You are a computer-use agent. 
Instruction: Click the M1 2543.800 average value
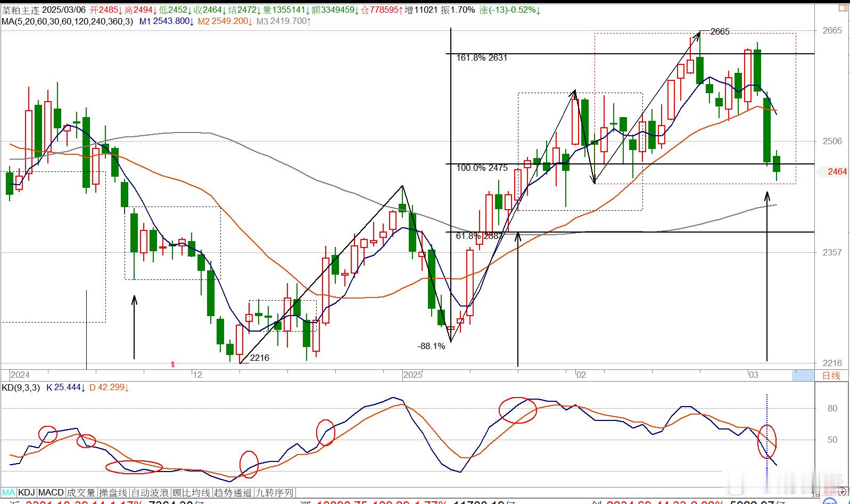point(167,21)
